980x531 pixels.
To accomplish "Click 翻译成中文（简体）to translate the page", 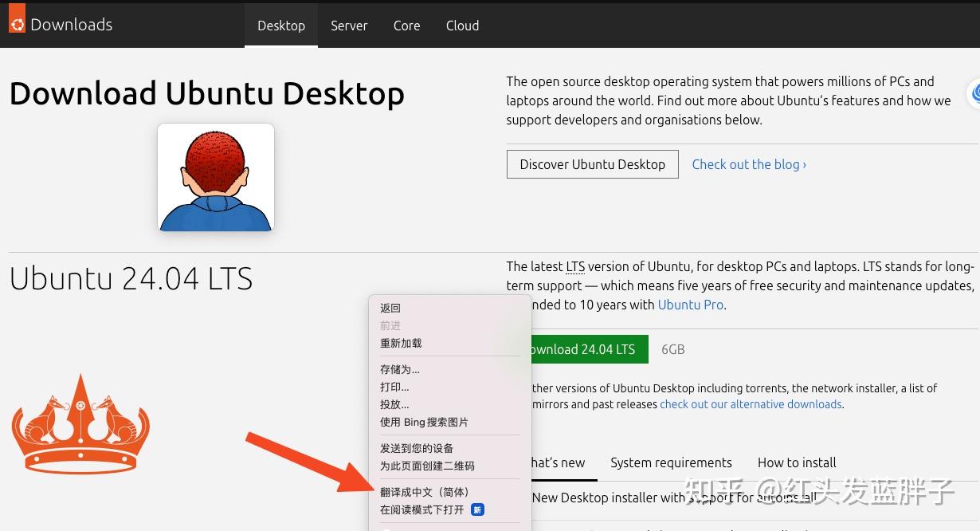I will [425, 492].
